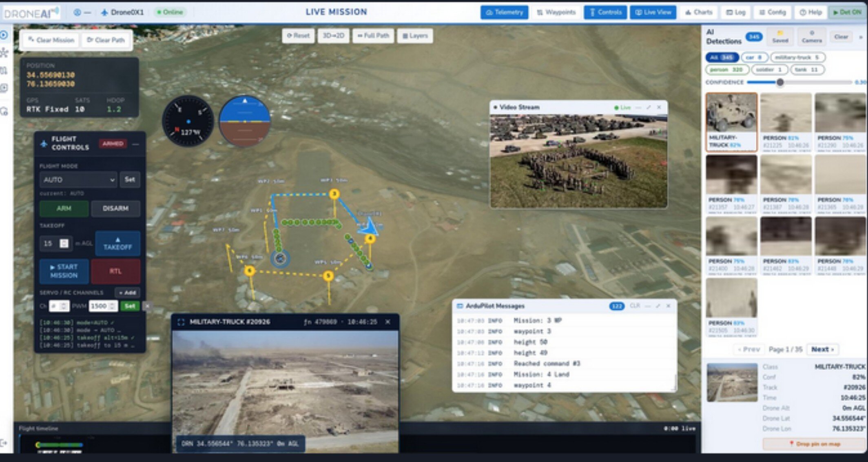
Task: Filter detections by tank chip
Action: 807,70
